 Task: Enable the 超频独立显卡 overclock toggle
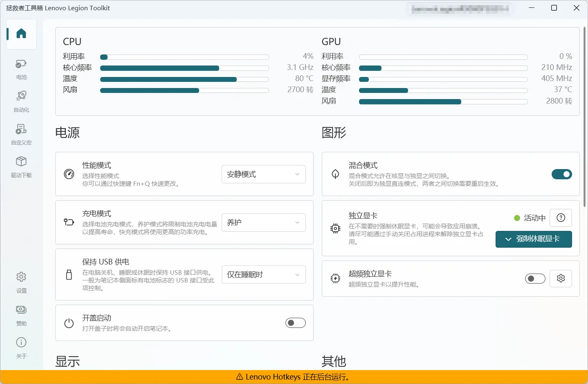[x=535, y=279]
